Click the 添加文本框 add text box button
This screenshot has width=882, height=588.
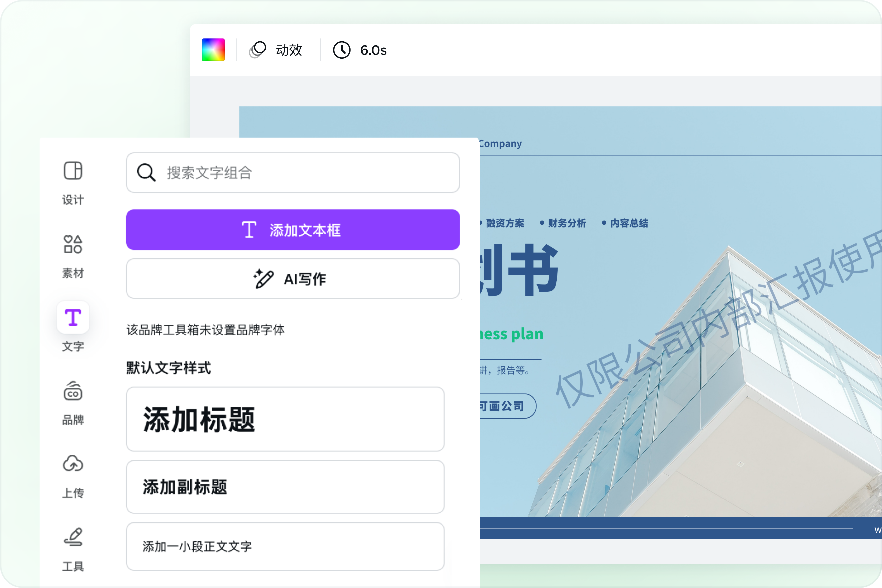click(293, 230)
